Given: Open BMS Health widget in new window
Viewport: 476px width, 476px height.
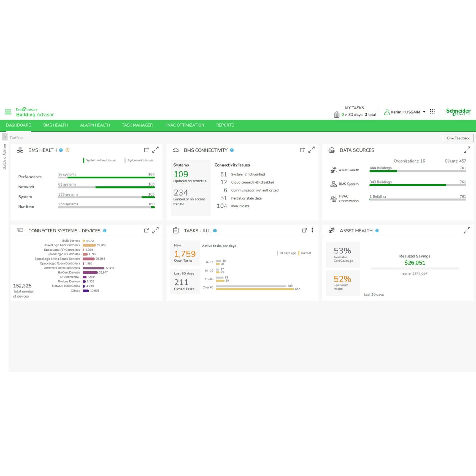Looking at the screenshot, I should pos(146,150).
